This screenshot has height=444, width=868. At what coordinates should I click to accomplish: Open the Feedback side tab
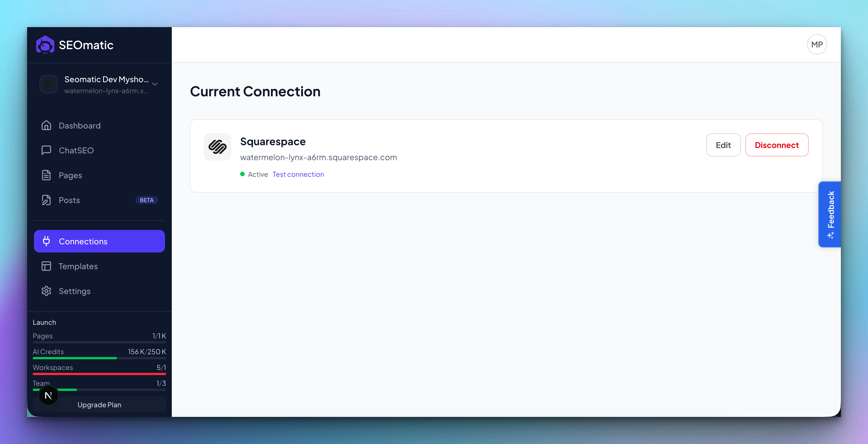tap(830, 214)
